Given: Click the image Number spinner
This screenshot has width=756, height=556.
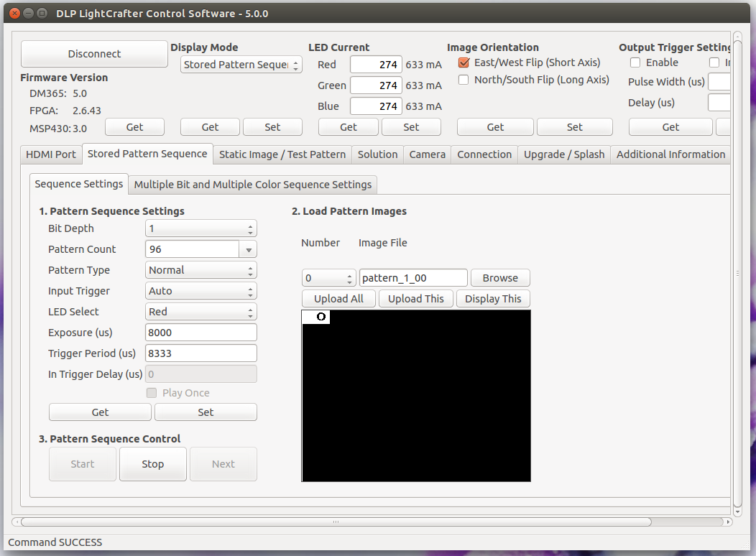Looking at the screenshot, I should [329, 278].
